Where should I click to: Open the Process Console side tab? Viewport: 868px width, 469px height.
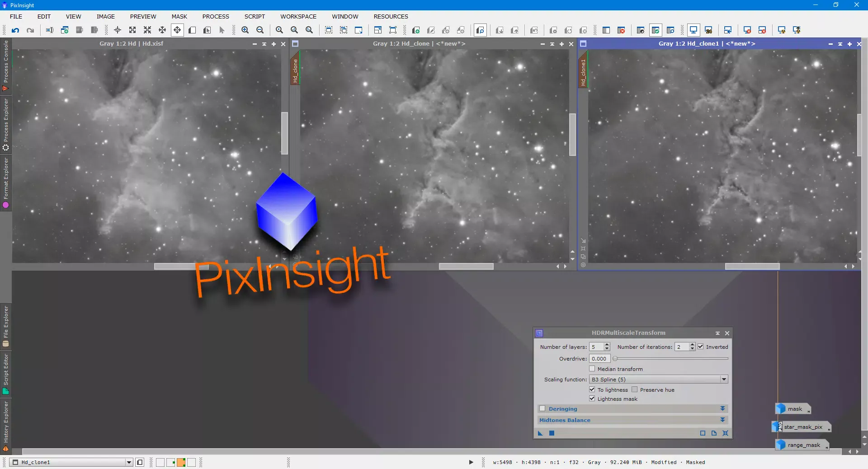(5, 66)
